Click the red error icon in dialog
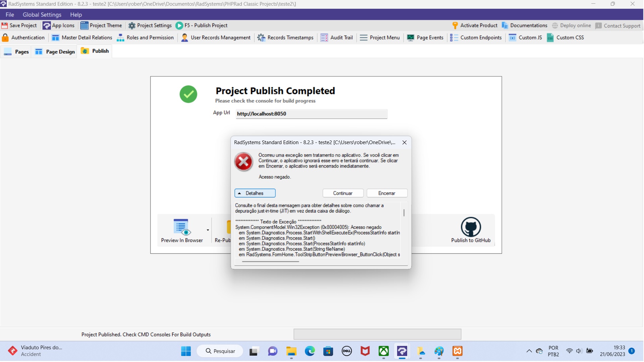Image resolution: width=644 pixels, height=362 pixels. tap(244, 162)
